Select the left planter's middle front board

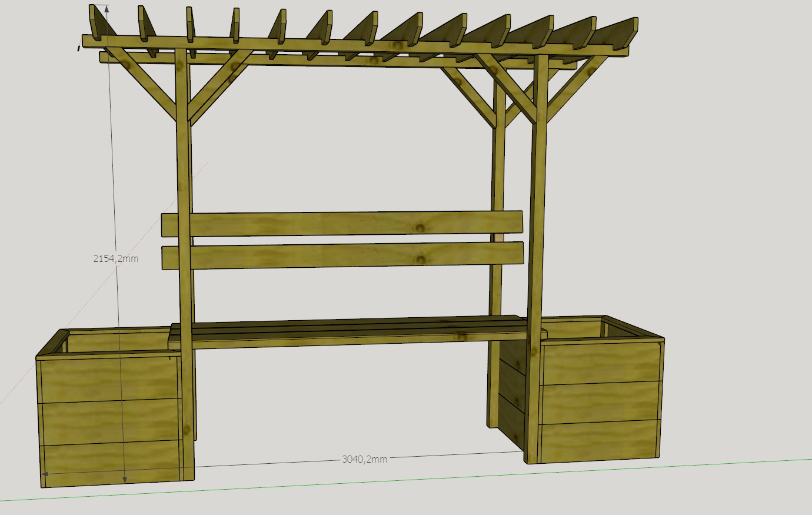tap(111, 422)
